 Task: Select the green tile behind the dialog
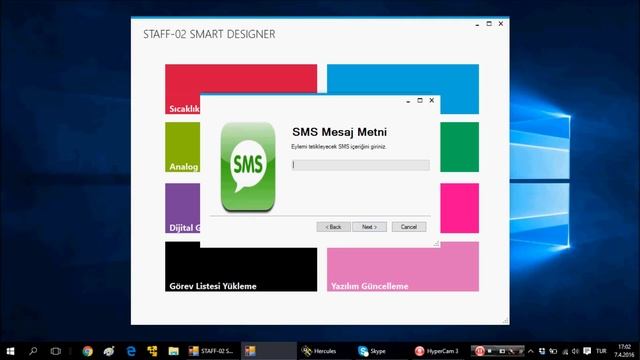(x=460, y=147)
